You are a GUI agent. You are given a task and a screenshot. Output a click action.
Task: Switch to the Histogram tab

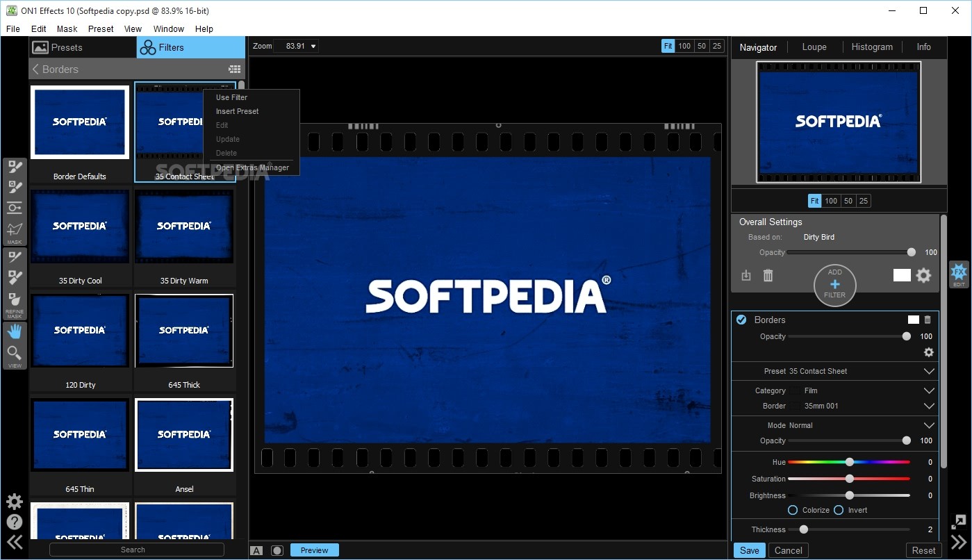point(872,47)
